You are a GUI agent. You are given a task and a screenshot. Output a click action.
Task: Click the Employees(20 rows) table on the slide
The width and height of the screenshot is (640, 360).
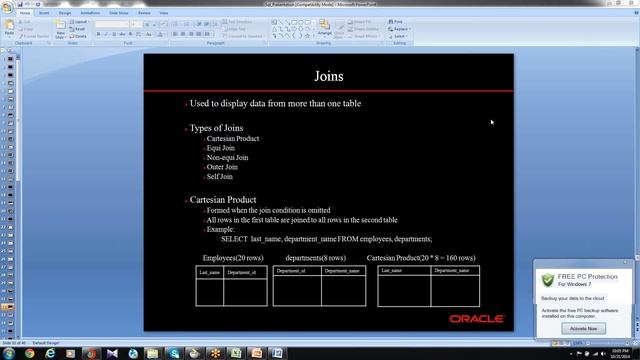tap(231, 286)
